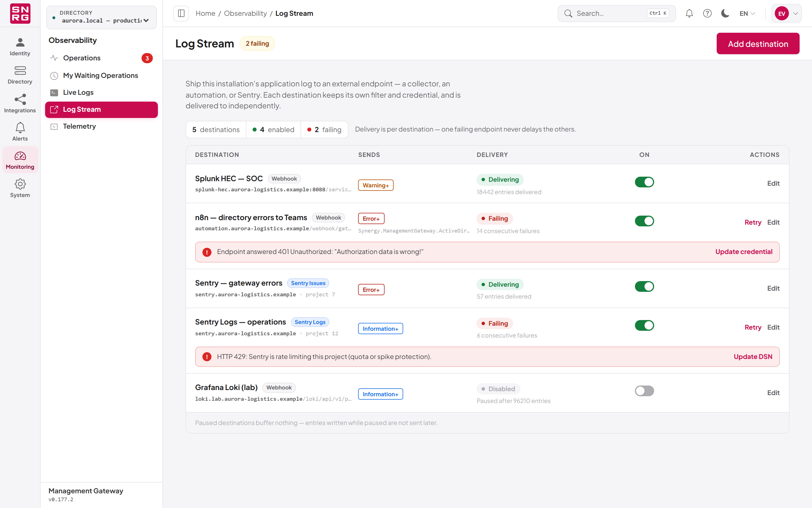Click the EV user avatar

click(782, 14)
